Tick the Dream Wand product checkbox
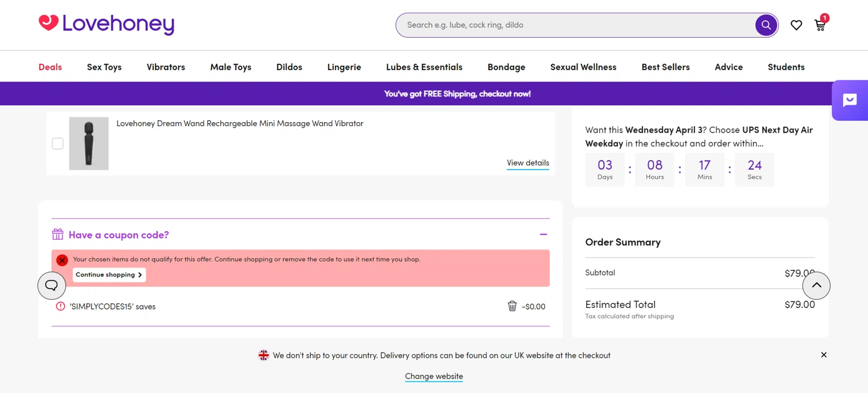The image size is (868, 393). [x=58, y=144]
